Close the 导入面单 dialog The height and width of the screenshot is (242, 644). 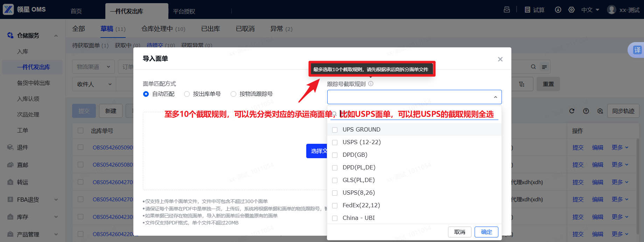point(500,59)
